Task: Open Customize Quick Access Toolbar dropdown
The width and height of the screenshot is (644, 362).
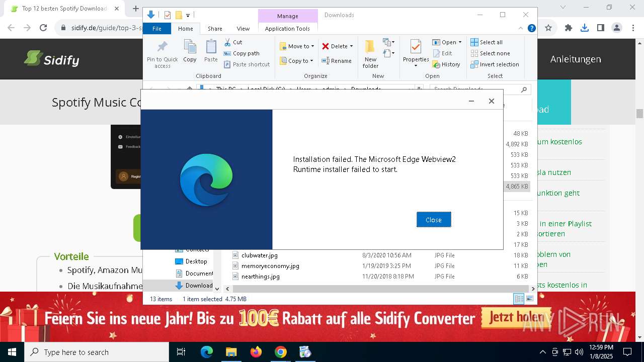Action: [x=188, y=16]
